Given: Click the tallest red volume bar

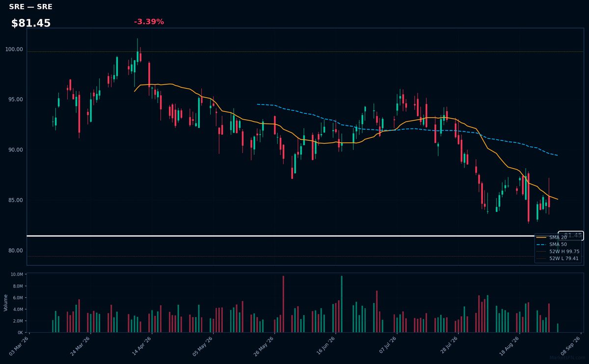Looking at the screenshot, I should point(283,304).
